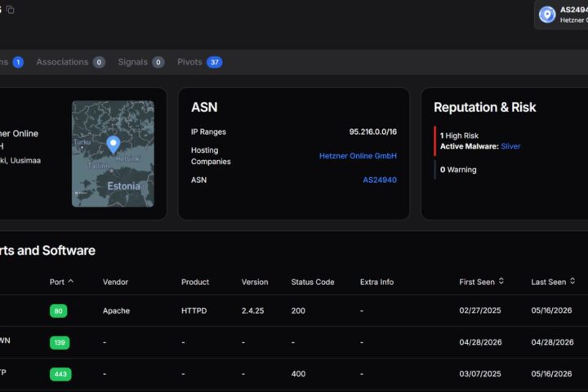
Task: Click the version 2.4.25 cell
Action: pyautogui.click(x=252, y=310)
